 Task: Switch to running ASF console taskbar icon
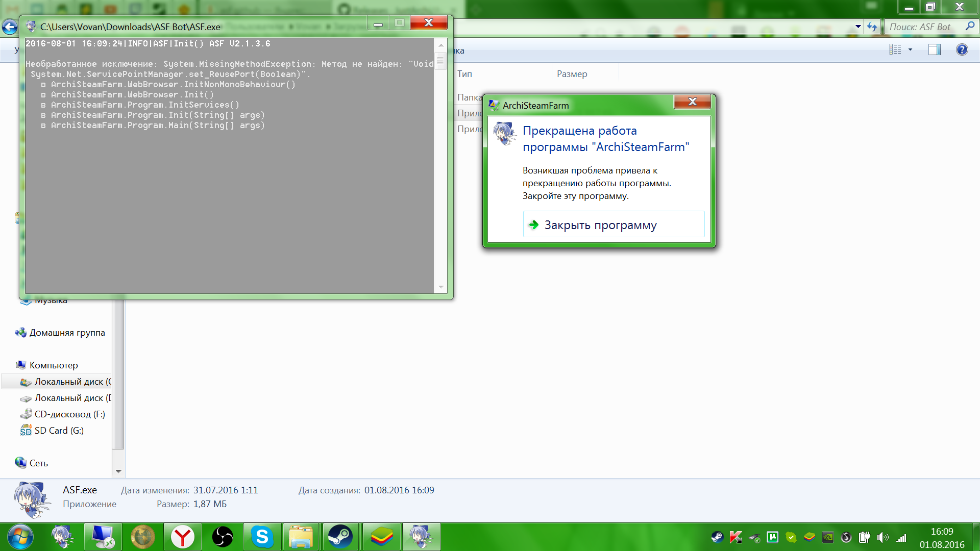[x=421, y=537]
